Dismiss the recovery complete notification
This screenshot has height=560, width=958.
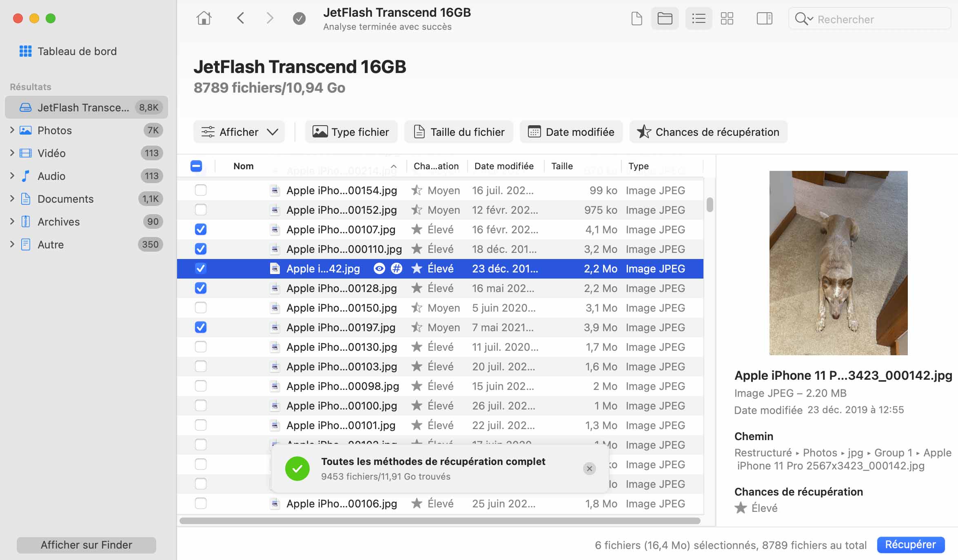point(589,469)
